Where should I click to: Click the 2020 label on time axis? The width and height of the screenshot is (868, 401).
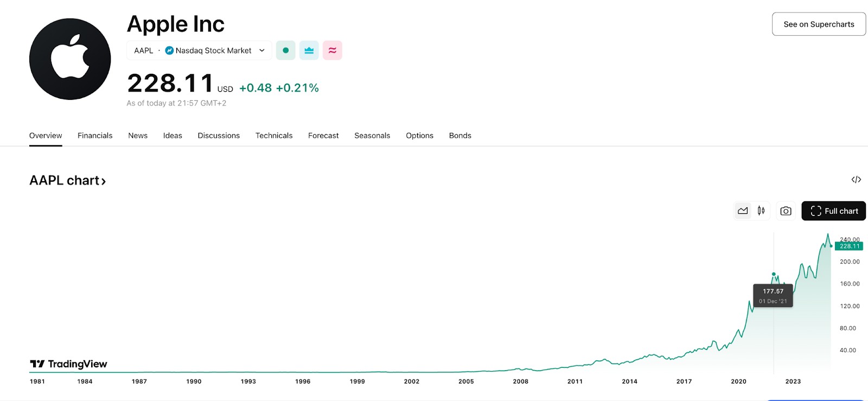click(738, 381)
